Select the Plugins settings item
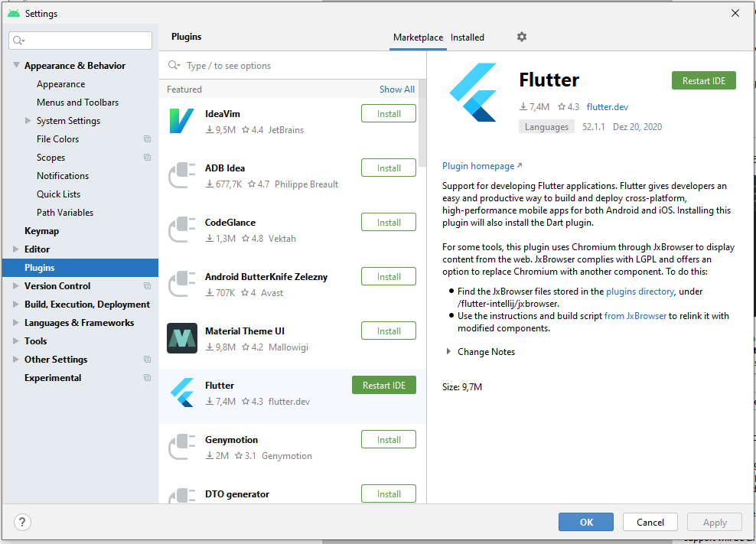The image size is (756, 544). (x=80, y=268)
